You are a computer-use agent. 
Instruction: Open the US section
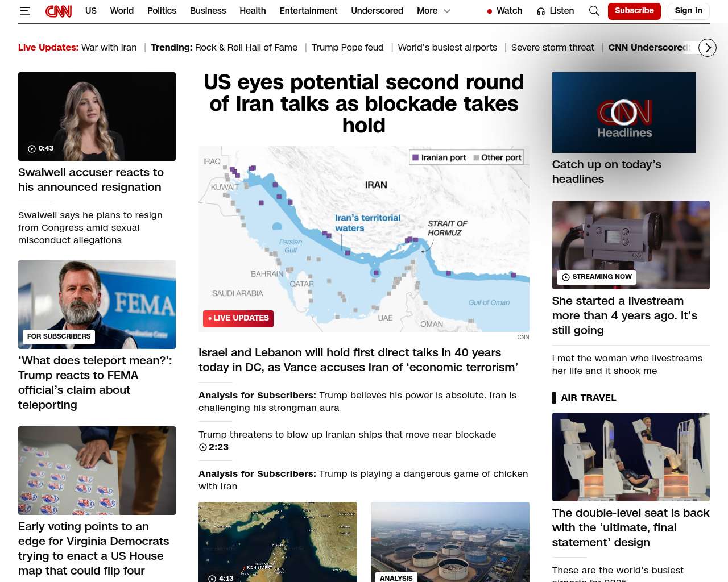point(91,11)
